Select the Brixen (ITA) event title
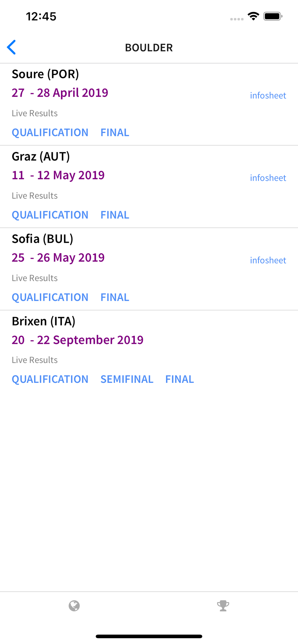298x644 pixels. pyautogui.click(x=44, y=321)
